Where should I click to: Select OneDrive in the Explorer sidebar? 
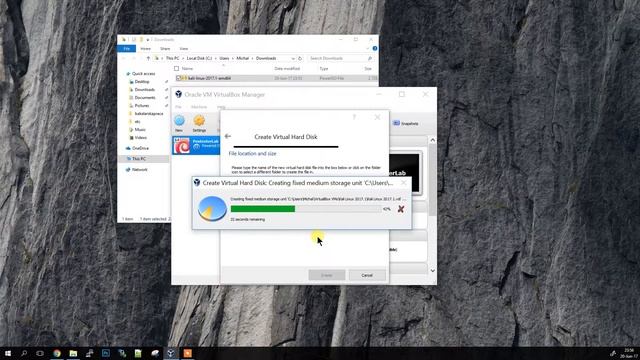140,148
